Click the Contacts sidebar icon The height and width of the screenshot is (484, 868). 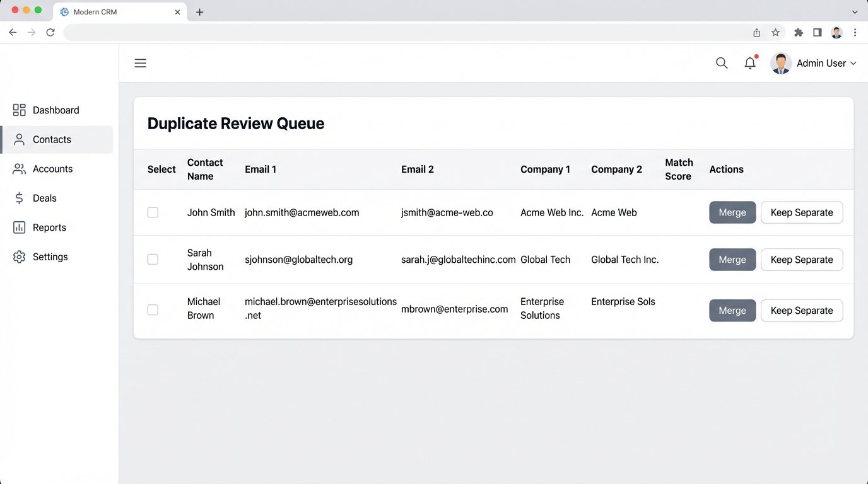18,139
